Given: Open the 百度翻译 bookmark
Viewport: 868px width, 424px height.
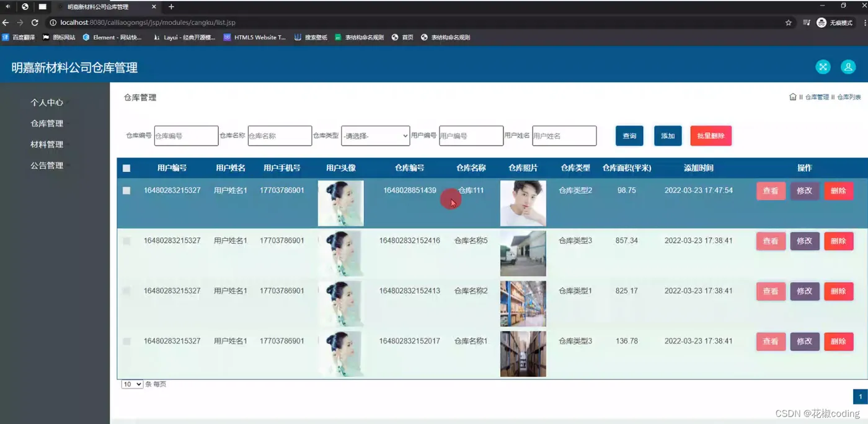Looking at the screenshot, I should pos(18,37).
